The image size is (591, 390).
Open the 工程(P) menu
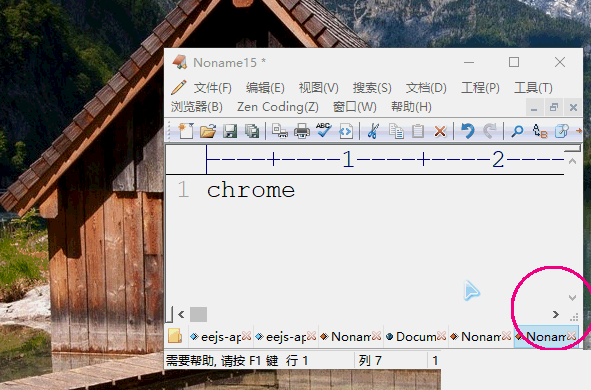480,88
